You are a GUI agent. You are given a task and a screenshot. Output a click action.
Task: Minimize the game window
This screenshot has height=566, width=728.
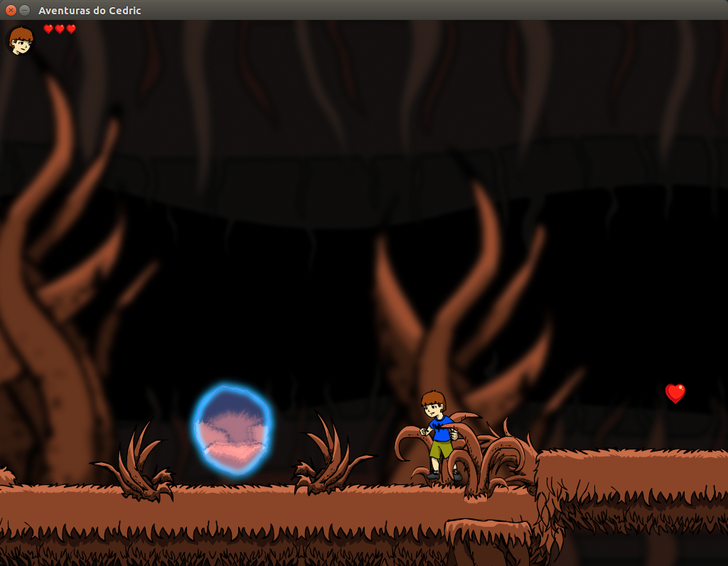coord(25,10)
